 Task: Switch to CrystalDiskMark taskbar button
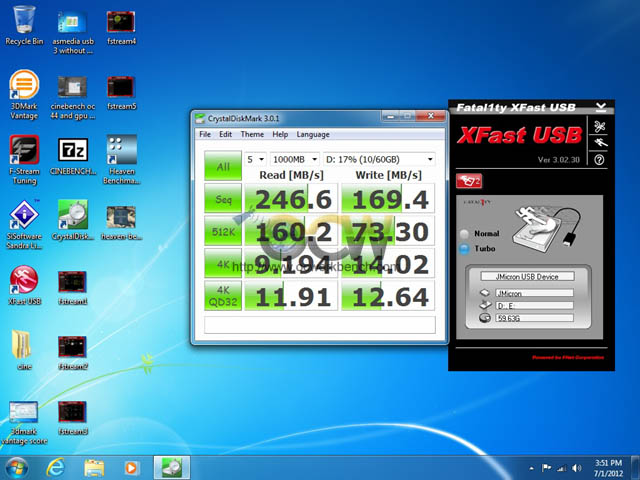pyautogui.click(x=172, y=468)
